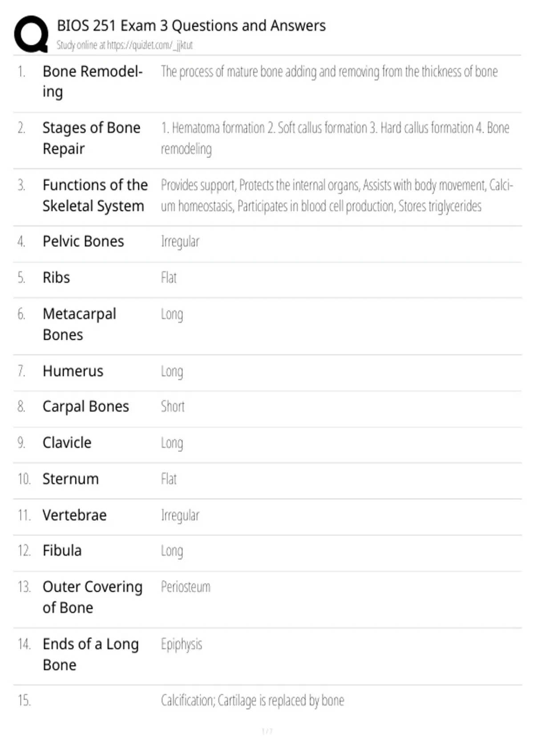
Task: Click the Stages of Bone Repair term
Action: click(x=91, y=138)
